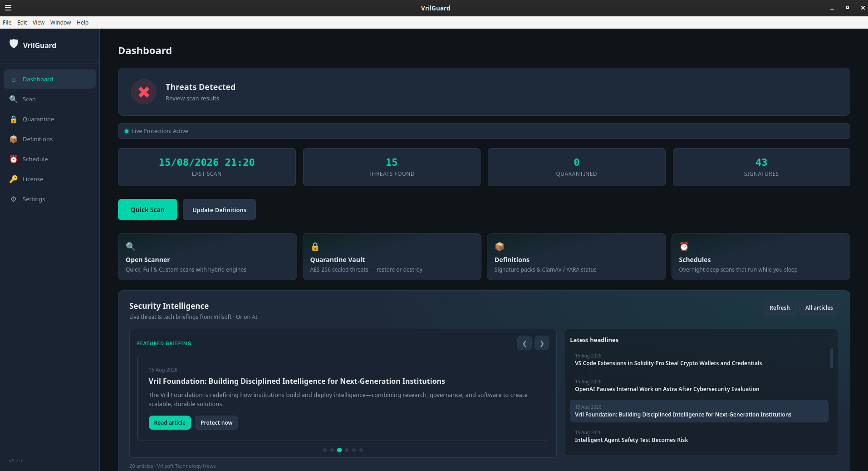Screen dimensions: 868x471
Task: Click the box icon on Definitions card
Action: click(x=499, y=246)
